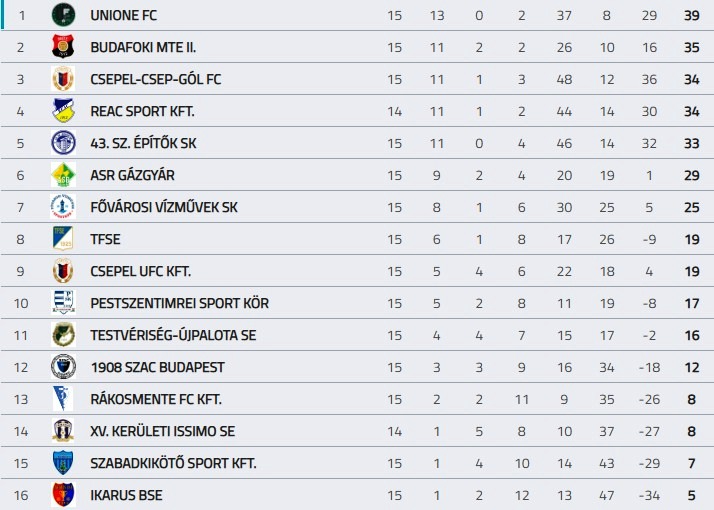Click the 1908 SZAC Budapest crest
The height and width of the screenshot is (510, 714).
click(x=63, y=367)
